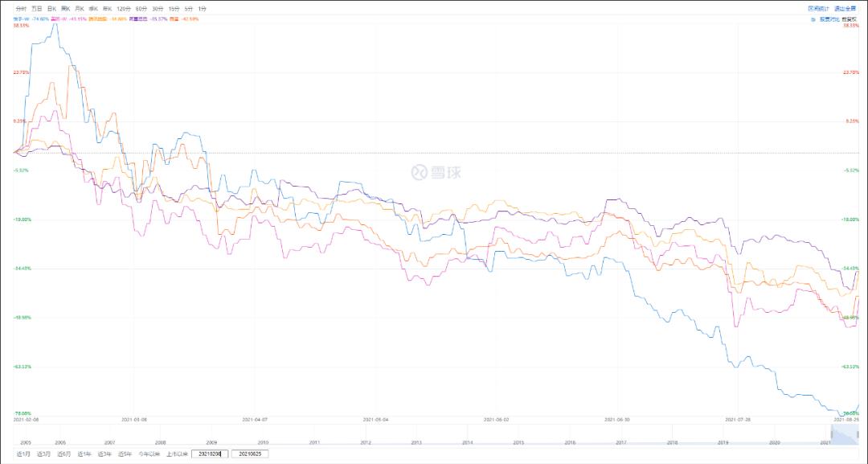Screen dimensions: 868x464
Task: Select the 今年以来 year-to-date range
Action: click(149, 454)
